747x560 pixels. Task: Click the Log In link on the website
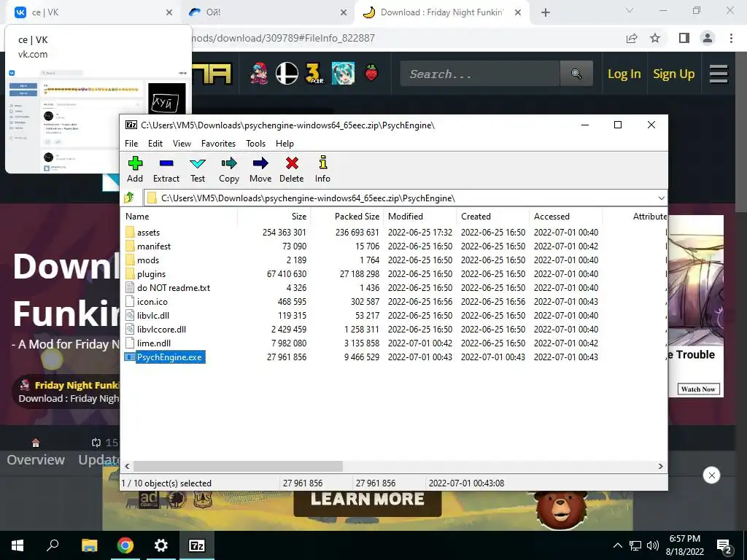(624, 74)
